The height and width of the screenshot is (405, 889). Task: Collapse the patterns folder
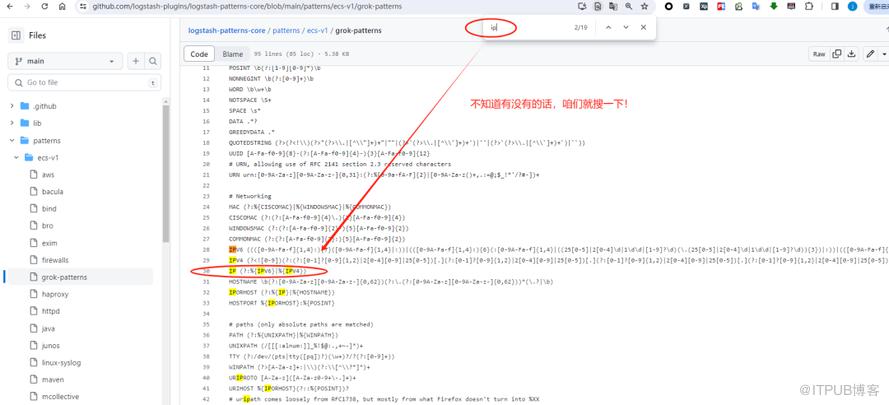(12, 140)
